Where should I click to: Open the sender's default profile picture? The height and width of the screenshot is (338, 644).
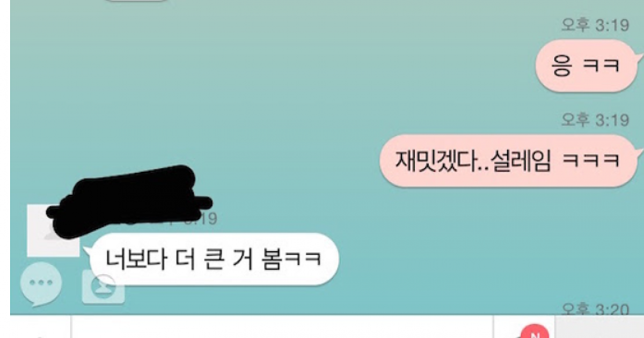[x=53, y=231]
